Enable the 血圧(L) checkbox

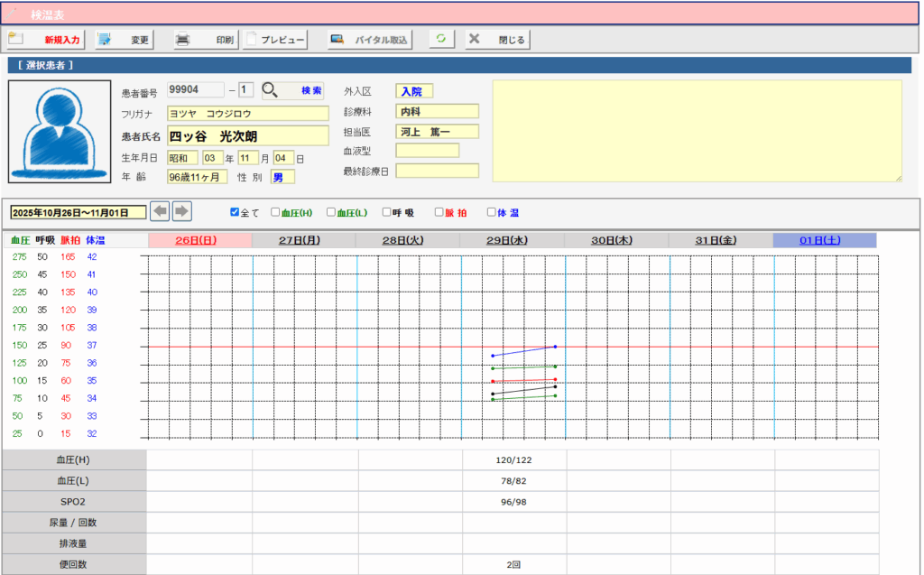point(331,213)
